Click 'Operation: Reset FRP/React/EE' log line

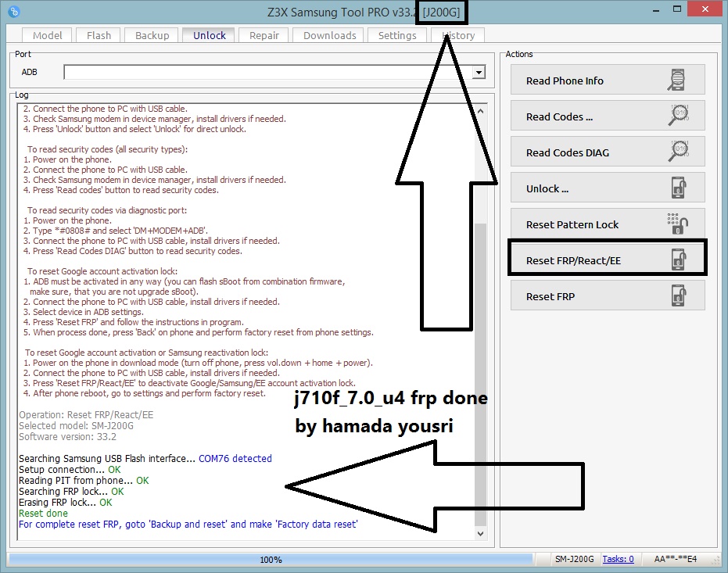coord(86,415)
